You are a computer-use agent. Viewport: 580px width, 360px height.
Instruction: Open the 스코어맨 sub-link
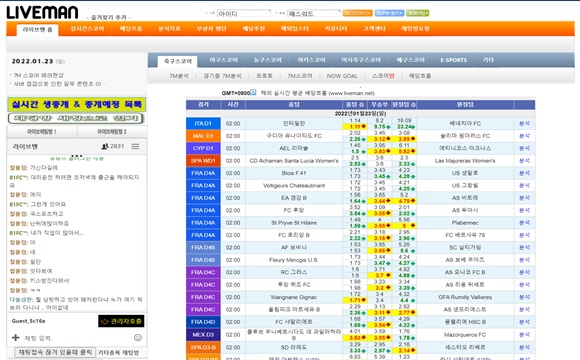(x=383, y=76)
